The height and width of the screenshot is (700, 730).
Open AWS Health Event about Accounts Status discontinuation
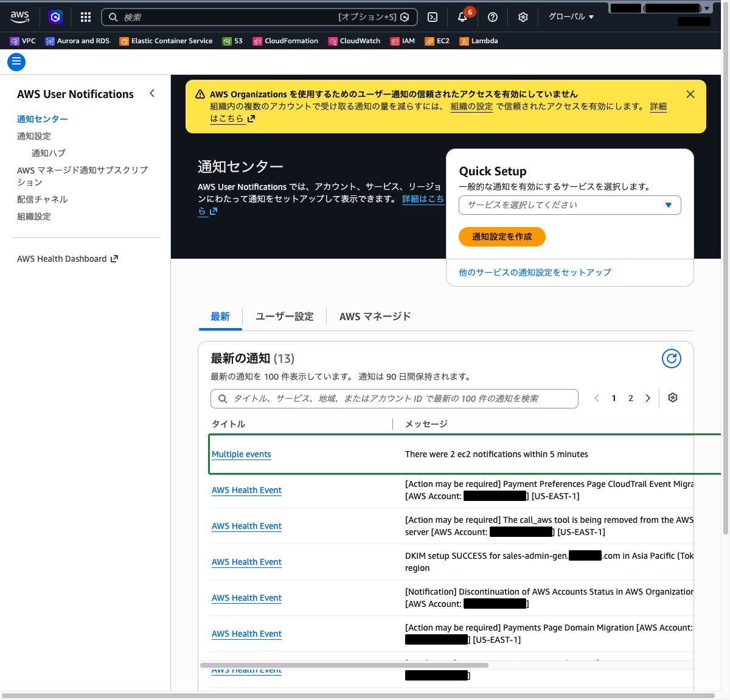[x=246, y=598]
